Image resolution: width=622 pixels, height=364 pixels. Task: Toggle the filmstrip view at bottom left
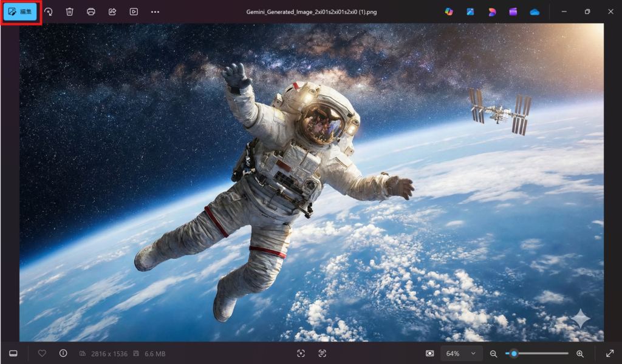tap(13, 353)
